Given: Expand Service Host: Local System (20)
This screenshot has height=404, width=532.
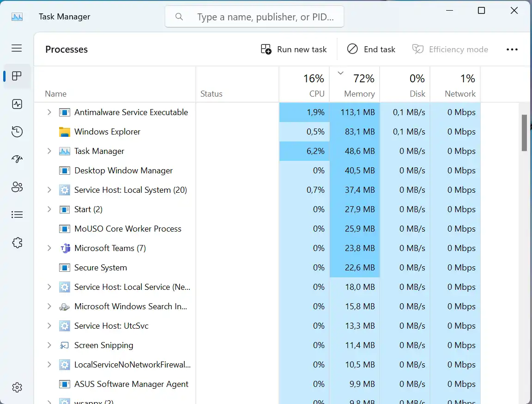Looking at the screenshot, I should (x=49, y=190).
